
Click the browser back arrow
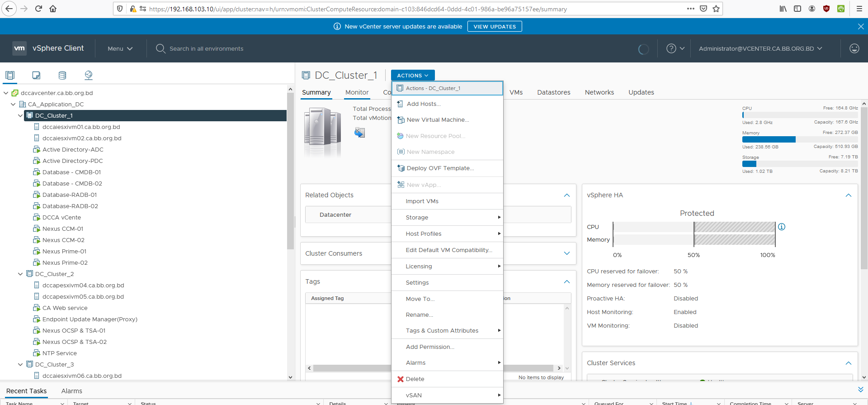[x=9, y=9]
